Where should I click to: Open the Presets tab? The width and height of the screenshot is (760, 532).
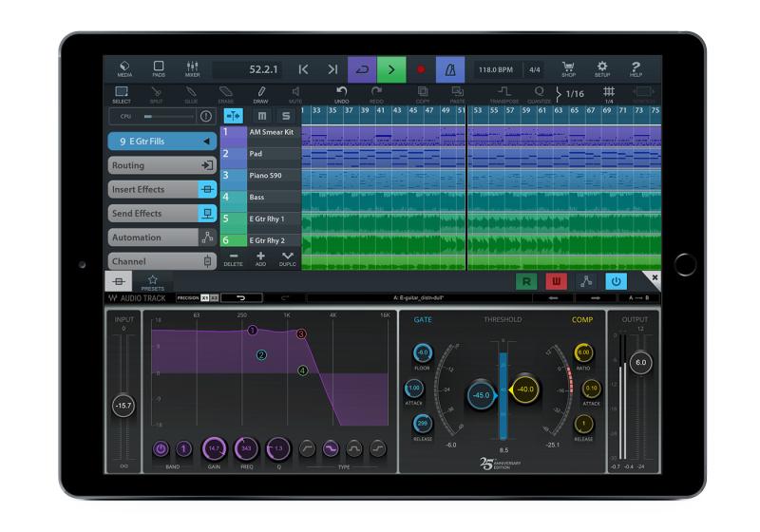153,281
